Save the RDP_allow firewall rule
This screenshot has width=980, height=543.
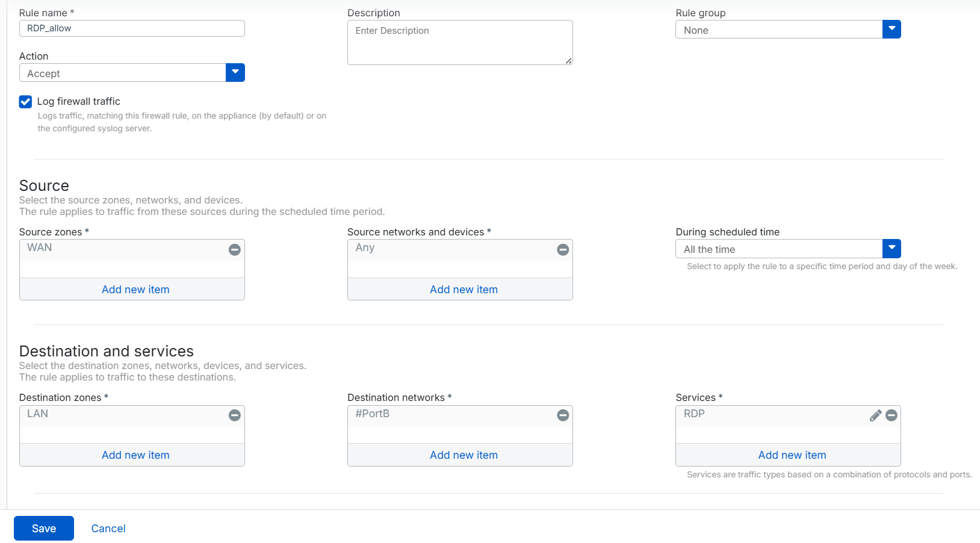click(x=43, y=528)
